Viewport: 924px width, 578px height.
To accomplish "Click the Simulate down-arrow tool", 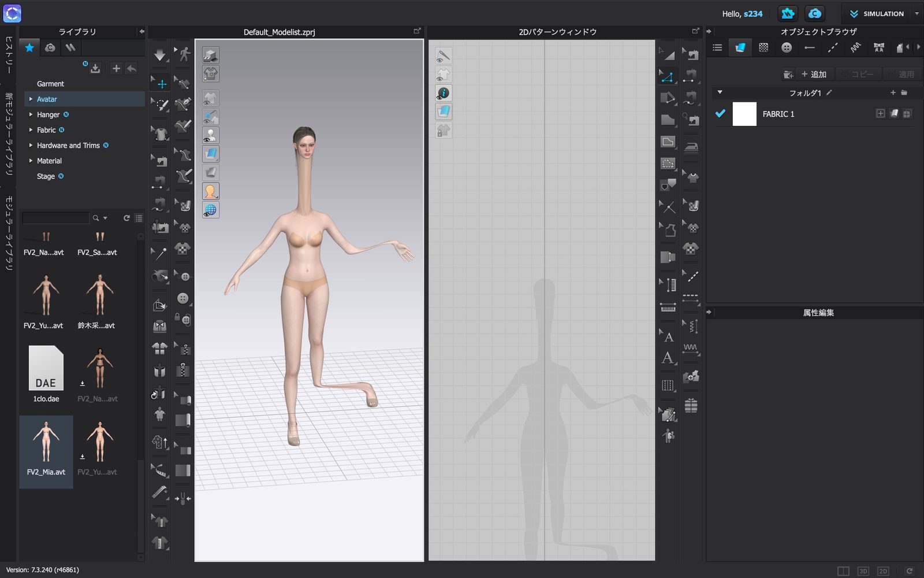I will click(x=160, y=55).
